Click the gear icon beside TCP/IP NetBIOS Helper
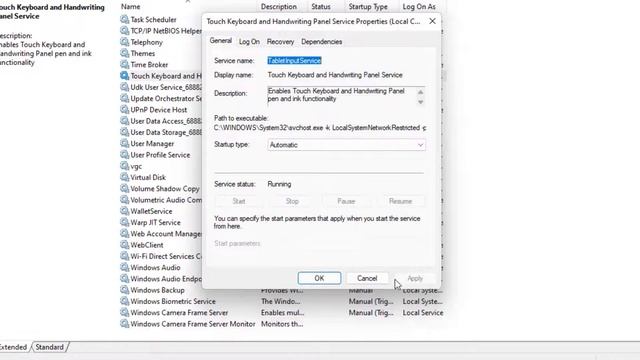The height and width of the screenshot is (360, 640). pos(124,31)
